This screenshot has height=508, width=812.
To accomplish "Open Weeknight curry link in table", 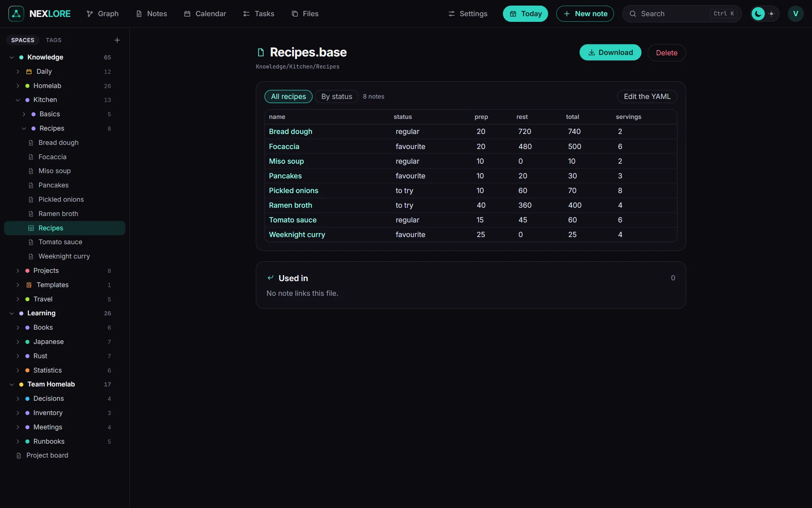I will click(297, 234).
